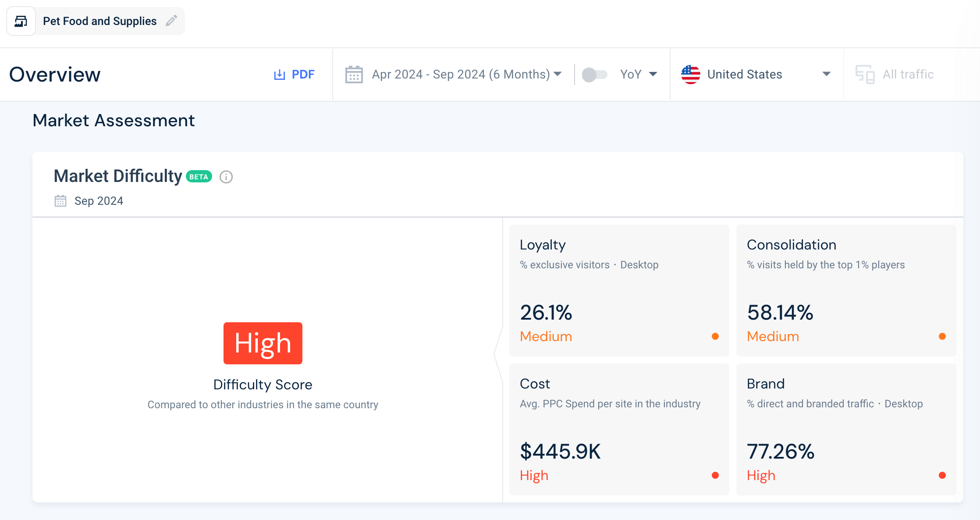Click the BETA badge on Market Difficulty
The height and width of the screenshot is (520, 980).
198,176
